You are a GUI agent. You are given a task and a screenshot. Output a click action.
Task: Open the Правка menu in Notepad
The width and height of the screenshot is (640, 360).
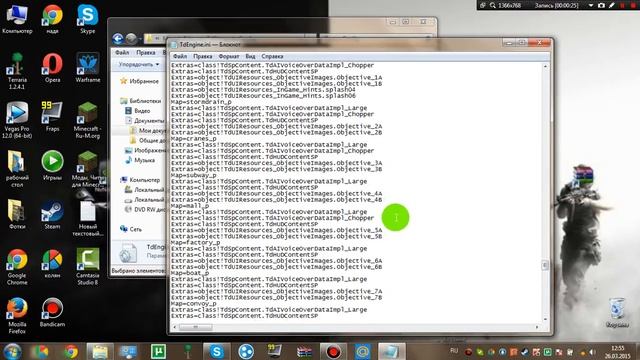[202, 56]
